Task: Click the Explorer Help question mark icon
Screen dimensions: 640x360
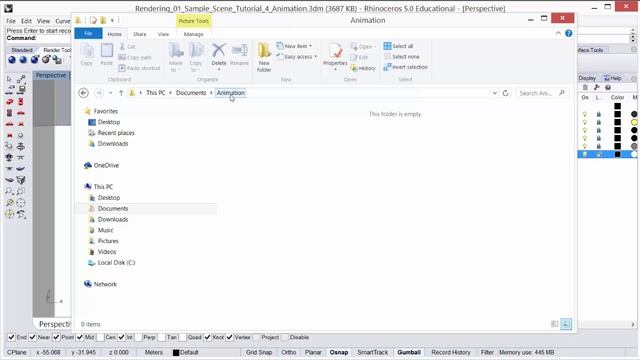Action: click(x=569, y=33)
